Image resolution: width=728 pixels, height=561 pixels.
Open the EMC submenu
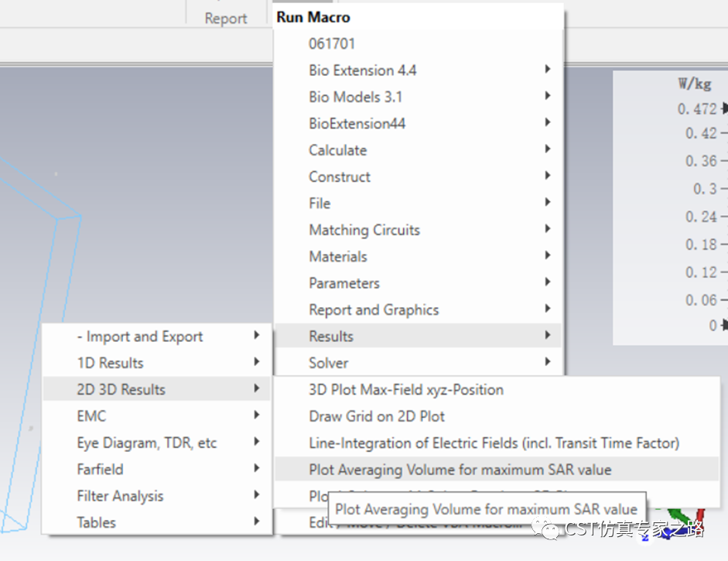point(156,416)
